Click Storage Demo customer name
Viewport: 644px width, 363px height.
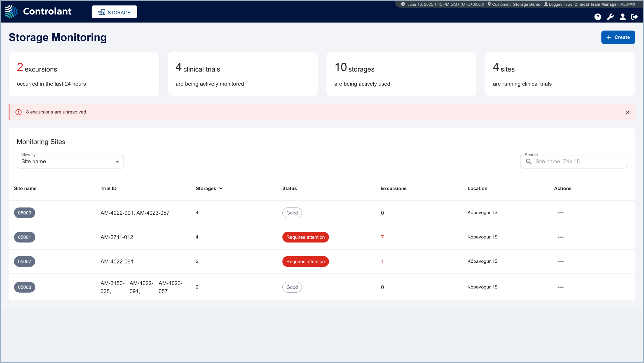coord(527,4)
